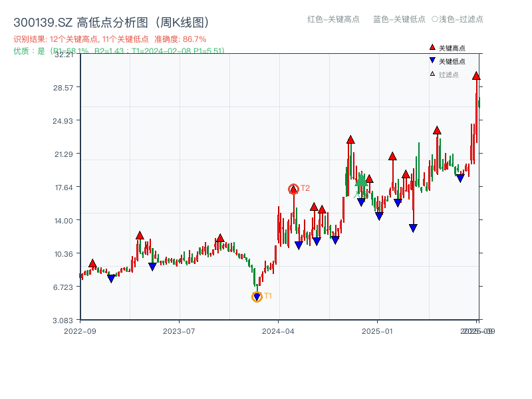Image resolution: width=532 pixels, height=399 pixels.
Task: Click the 2024-04 x-axis date label
Action: coord(278,331)
